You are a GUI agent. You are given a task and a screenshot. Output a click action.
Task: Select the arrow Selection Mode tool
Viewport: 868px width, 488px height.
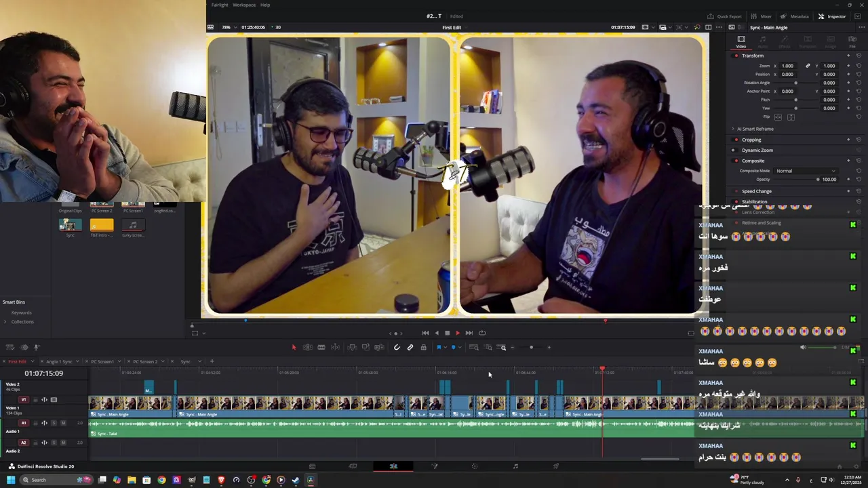[x=294, y=347]
